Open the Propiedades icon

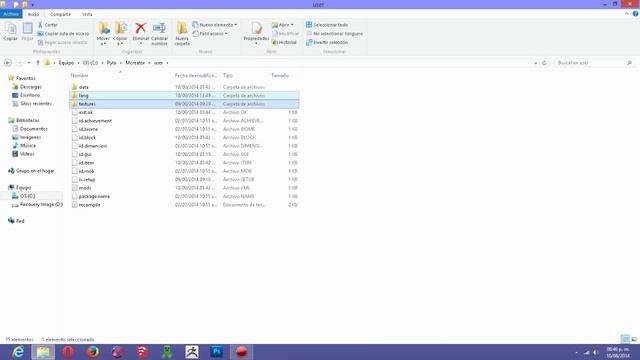pos(256,29)
